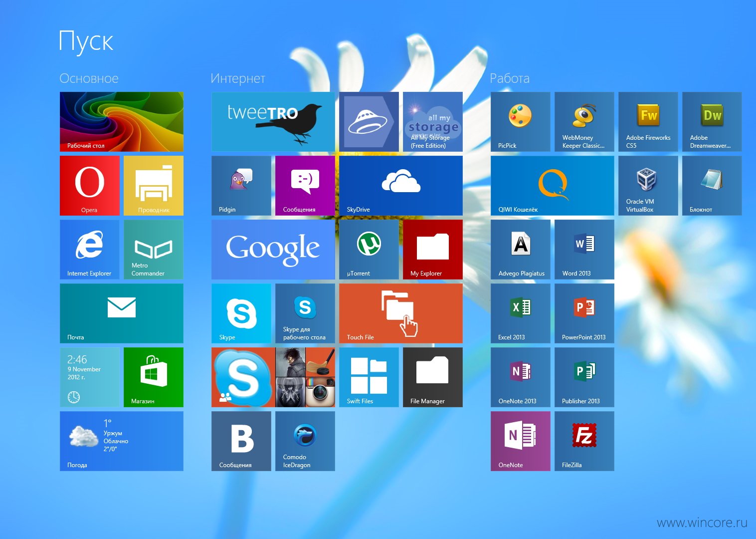This screenshot has height=539, width=756.
Task: Launch Adobe Fireworks CS5 tile
Action: tap(648, 122)
